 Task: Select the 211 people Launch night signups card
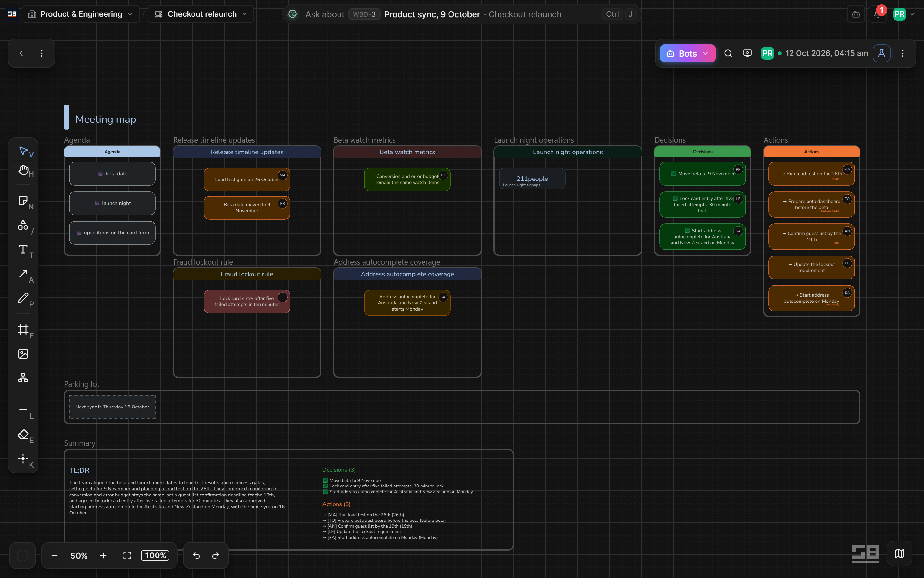pyautogui.click(x=532, y=179)
